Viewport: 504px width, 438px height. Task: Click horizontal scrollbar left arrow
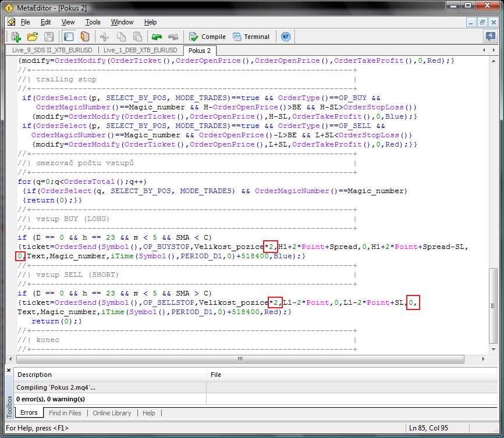click(10, 359)
